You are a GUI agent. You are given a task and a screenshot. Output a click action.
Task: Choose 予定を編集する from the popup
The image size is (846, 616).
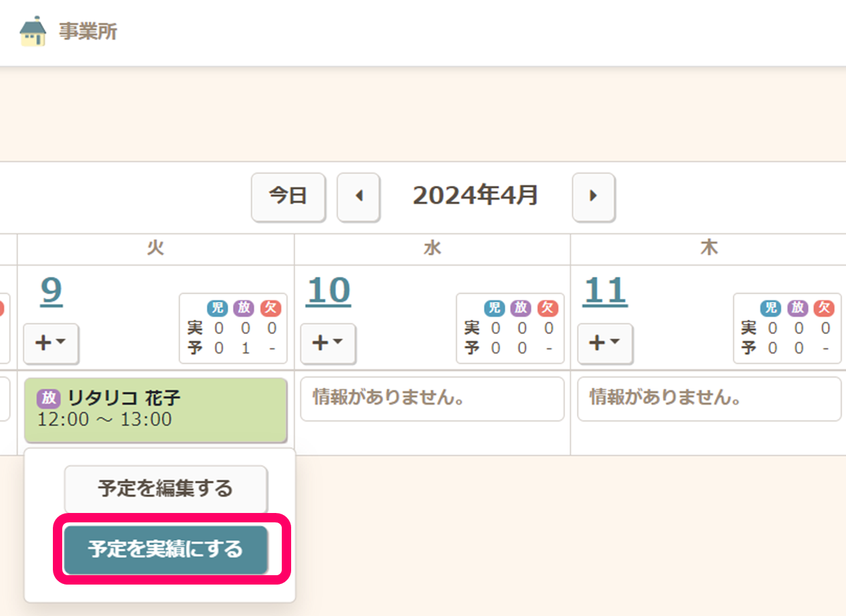[166, 488]
